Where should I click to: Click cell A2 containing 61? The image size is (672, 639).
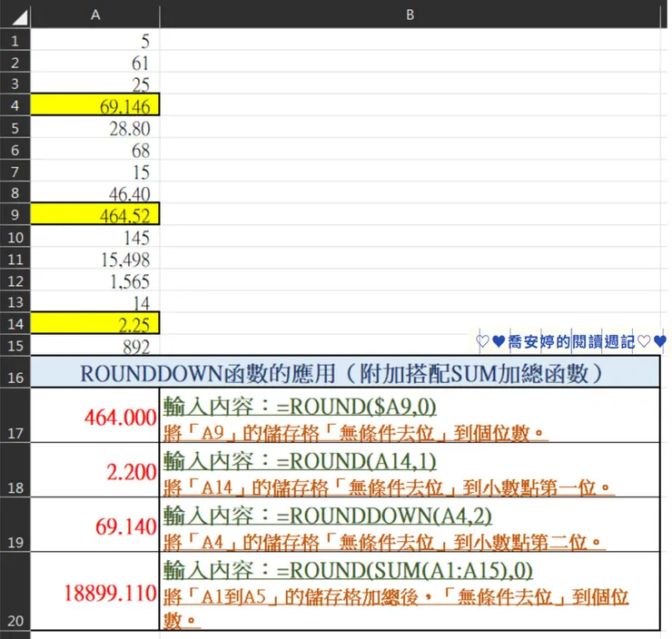(x=95, y=62)
